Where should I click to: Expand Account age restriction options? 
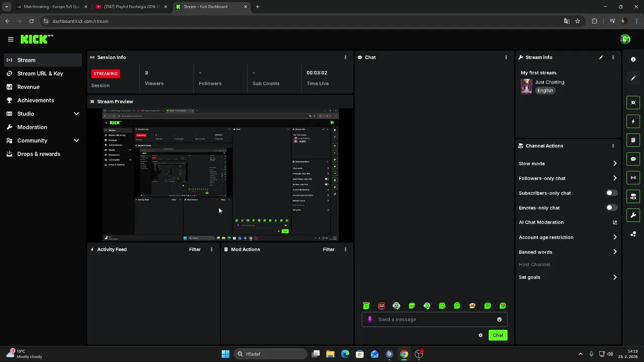point(615,237)
